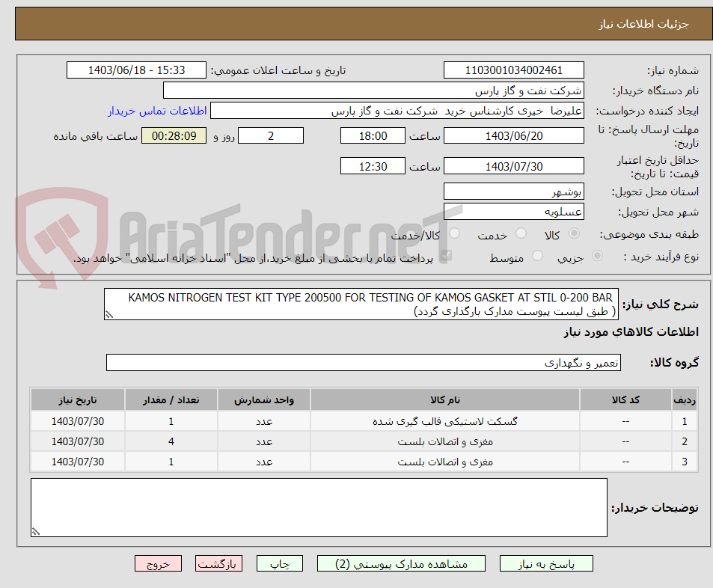The height and width of the screenshot is (588, 713).
Task: Click the validity time field 12:30
Action: (373, 166)
